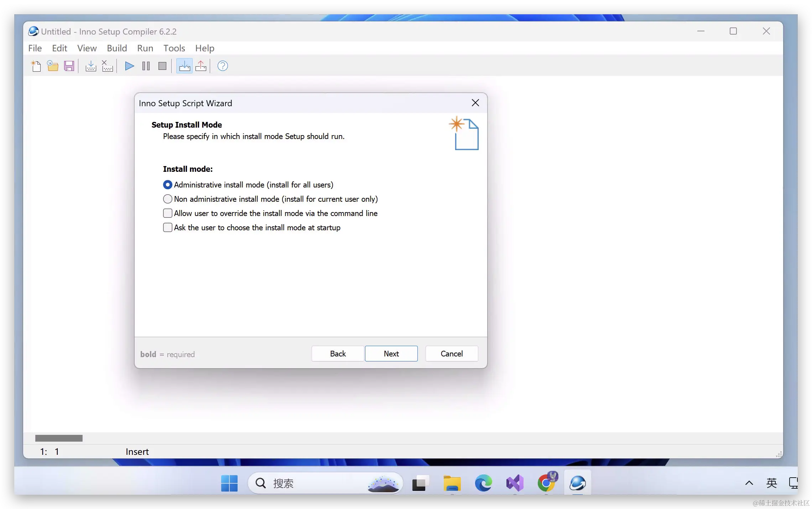Click the Terminate stop square icon
This screenshot has height=509, width=812.
[162, 66]
